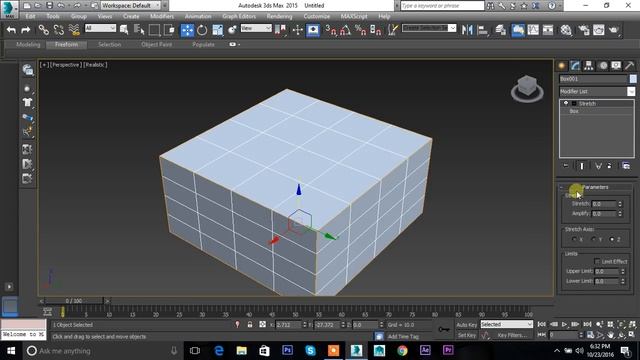Open the Material Editor
The width and height of the screenshot is (640, 360).
[566, 30]
